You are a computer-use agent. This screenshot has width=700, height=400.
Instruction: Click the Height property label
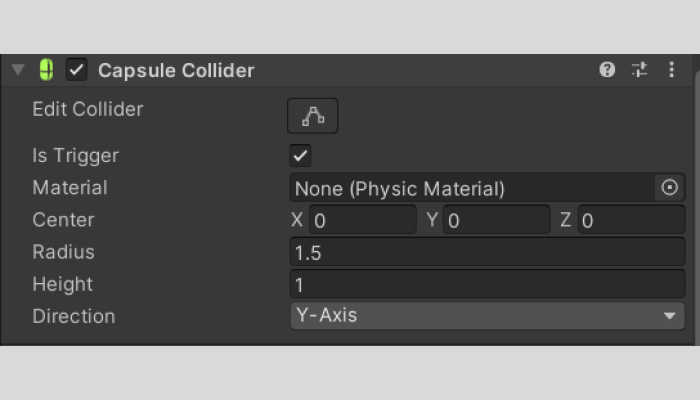pyautogui.click(x=62, y=284)
